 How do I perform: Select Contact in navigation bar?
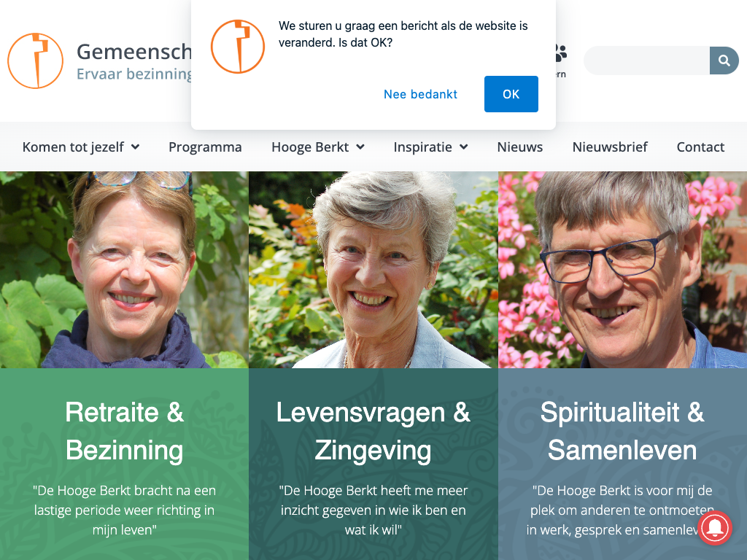point(700,147)
